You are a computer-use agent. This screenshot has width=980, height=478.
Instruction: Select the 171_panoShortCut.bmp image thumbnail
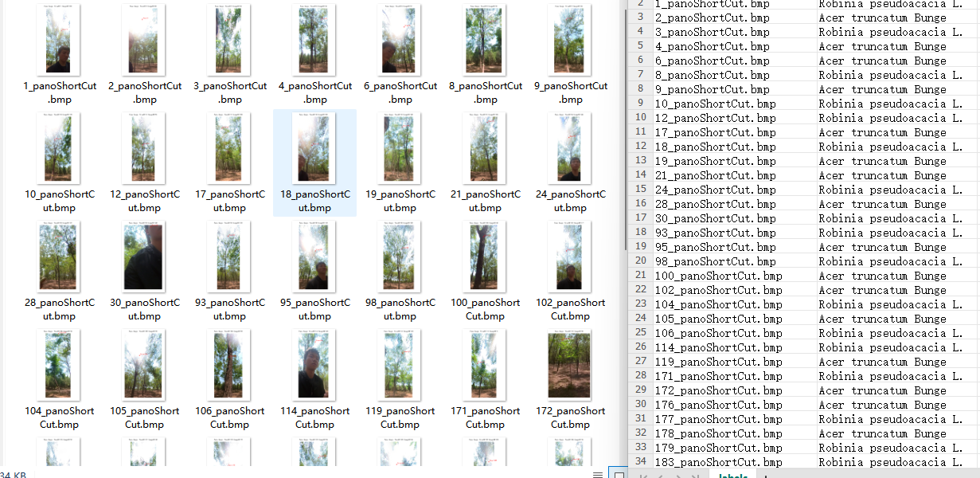(x=485, y=365)
